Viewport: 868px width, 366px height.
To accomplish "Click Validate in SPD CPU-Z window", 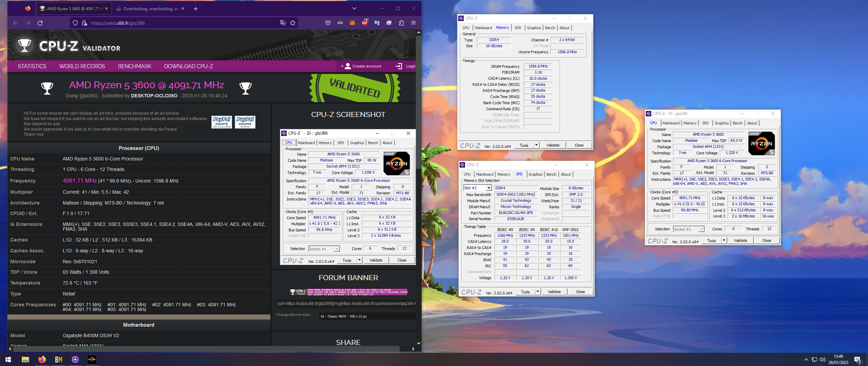I will tap(554, 292).
